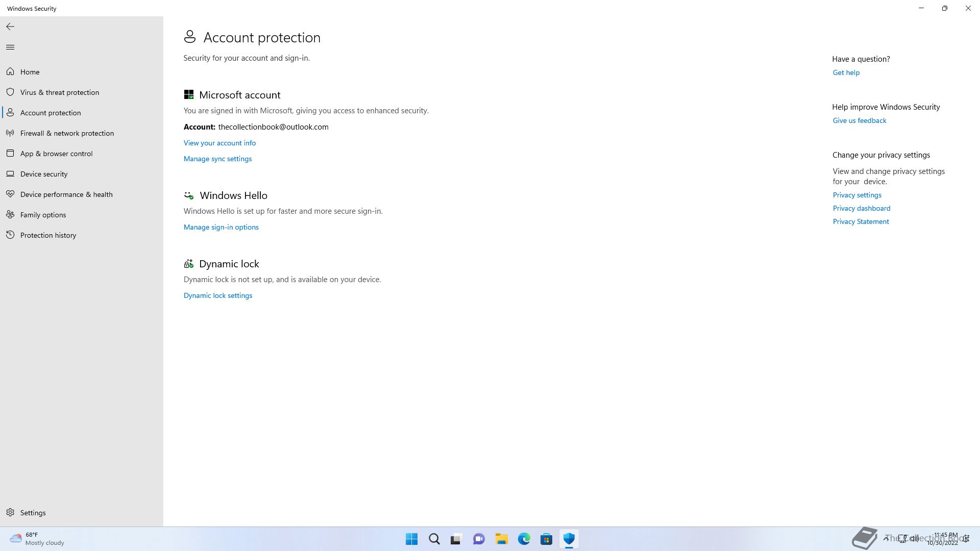The height and width of the screenshot is (551, 980).
Task: Click the account email thecollectionbook@outlook.com
Action: 273,127
